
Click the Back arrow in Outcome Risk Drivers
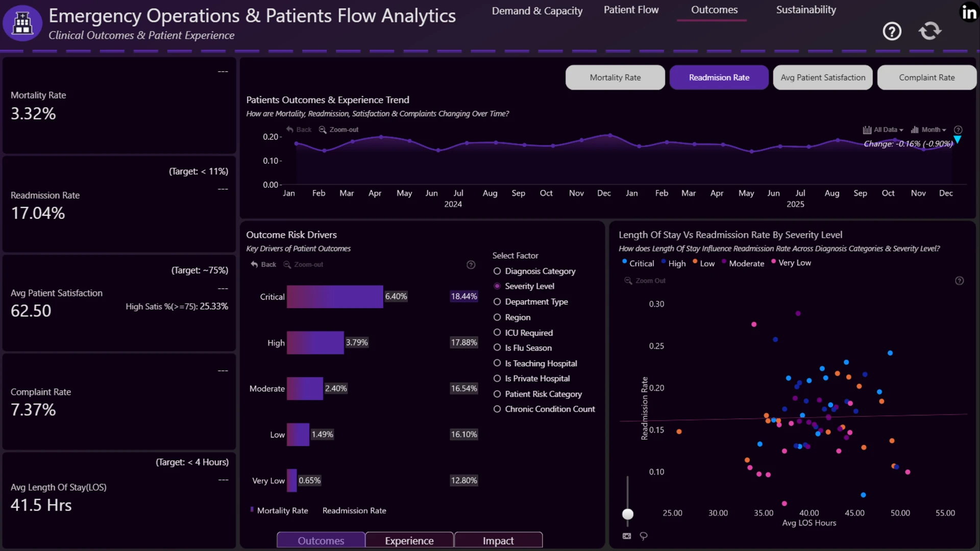263,264
